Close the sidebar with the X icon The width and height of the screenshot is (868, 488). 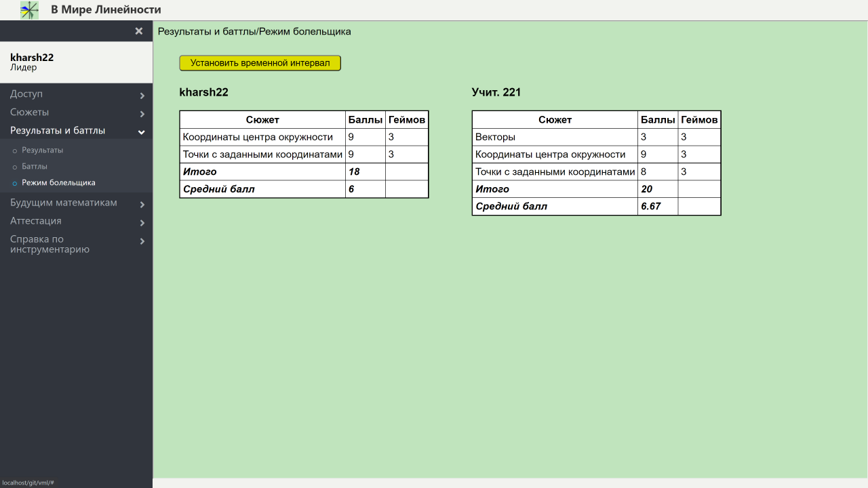tap(139, 31)
